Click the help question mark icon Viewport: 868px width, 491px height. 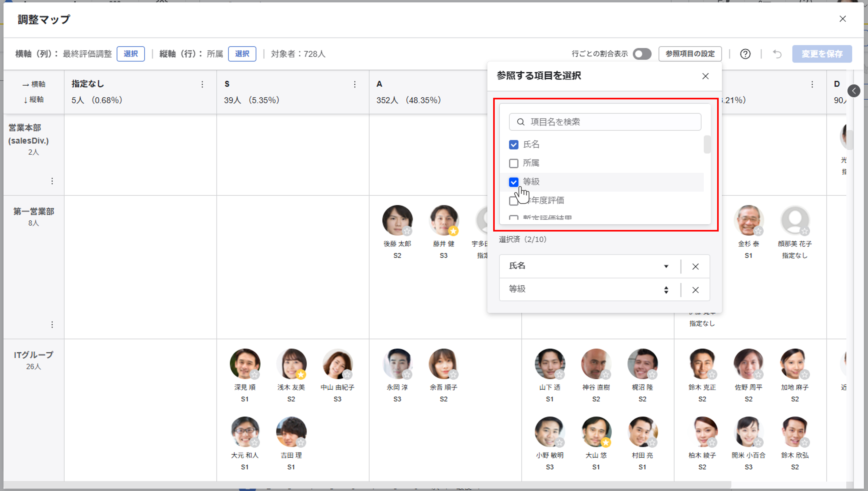[x=745, y=54]
